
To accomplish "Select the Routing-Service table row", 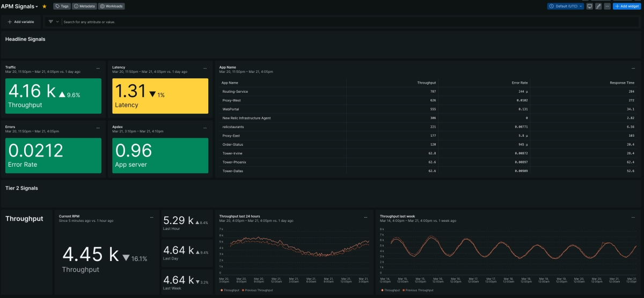I will 428,92.
